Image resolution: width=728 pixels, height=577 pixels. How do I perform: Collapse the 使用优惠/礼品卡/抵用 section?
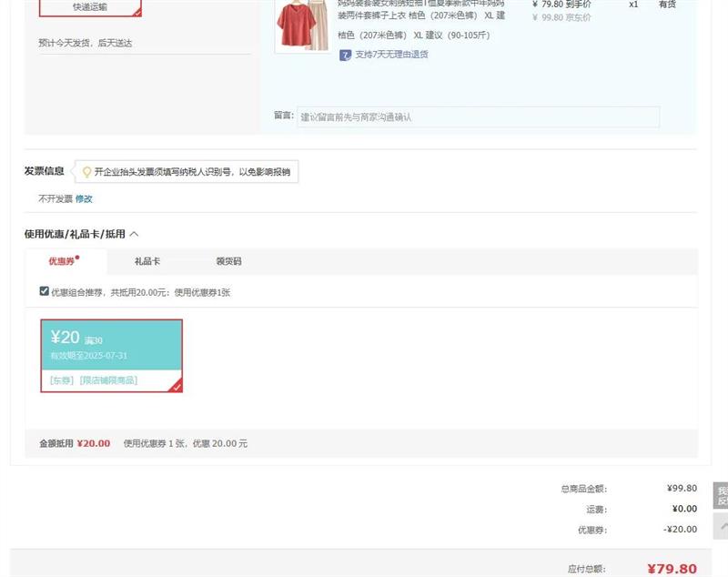(134, 234)
